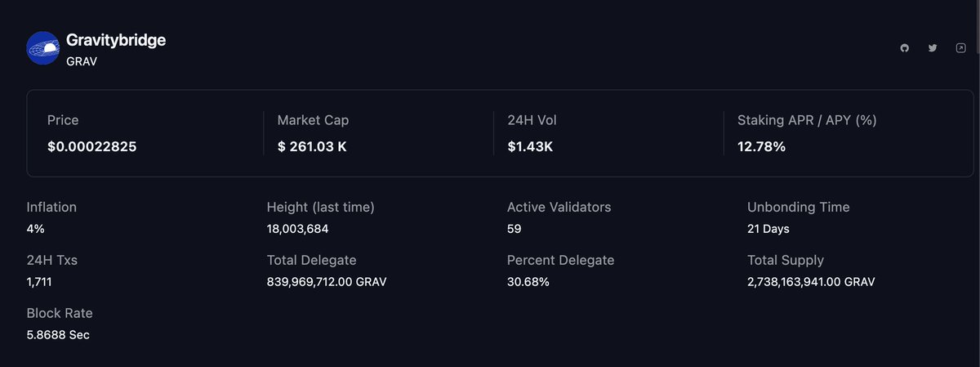
Task: Click the 12.78% staking rate value
Action: point(761,147)
